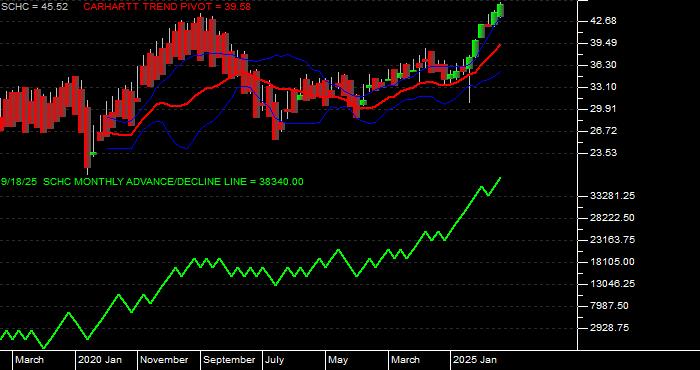The height and width of the screenshot is (370, 700).
Task: Select the May date marker
Action: coord(338,360)
